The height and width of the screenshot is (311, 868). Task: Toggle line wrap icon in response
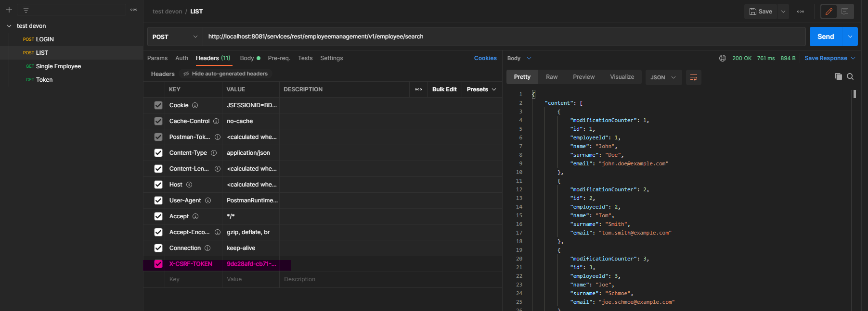693,77
